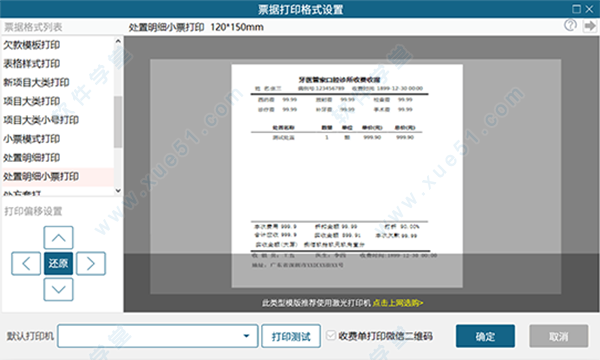Open the 默认打印机 dropdown list
This screenshot has height=360, width=600.
click(158, 336)
